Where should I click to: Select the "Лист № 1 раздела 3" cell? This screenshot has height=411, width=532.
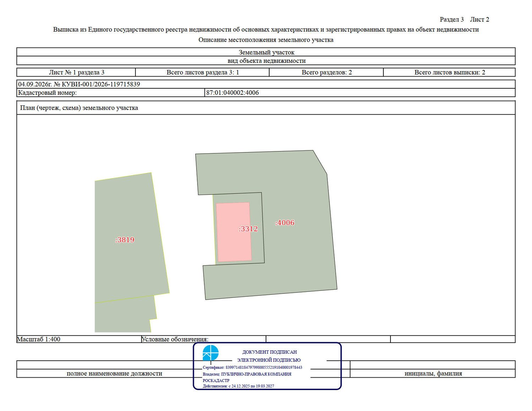(x=76, y=72)
